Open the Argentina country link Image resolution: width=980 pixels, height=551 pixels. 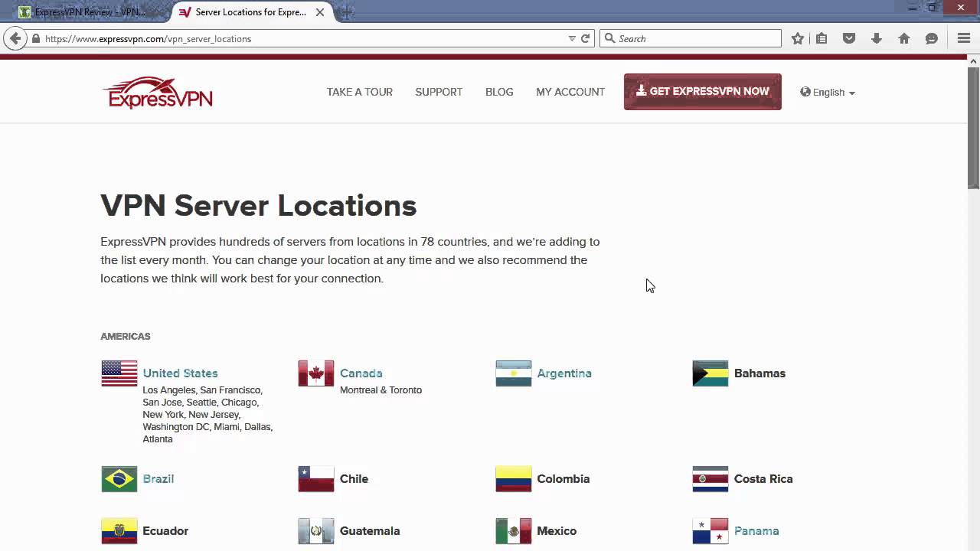click(564, 373)
